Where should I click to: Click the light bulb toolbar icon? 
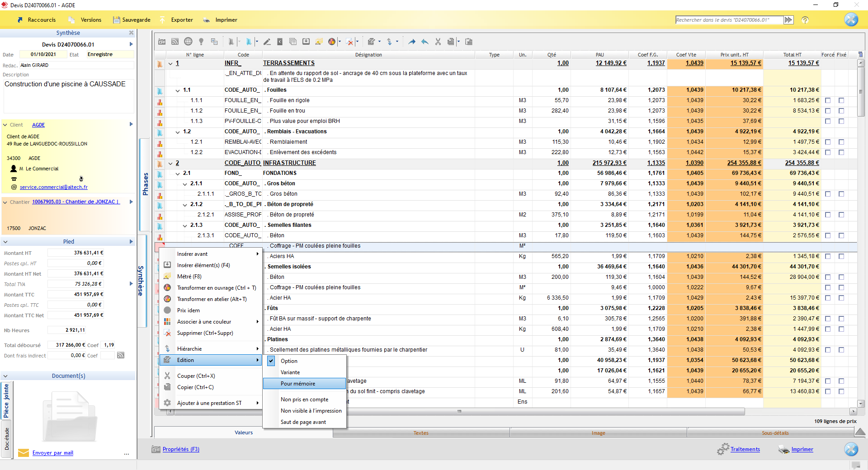(x=201, y=42)
